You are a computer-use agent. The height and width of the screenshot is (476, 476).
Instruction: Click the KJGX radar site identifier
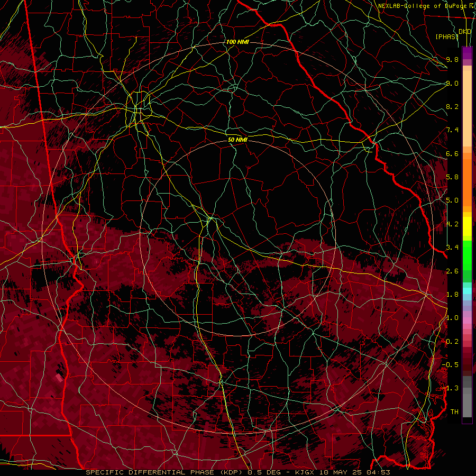[305, 472]
